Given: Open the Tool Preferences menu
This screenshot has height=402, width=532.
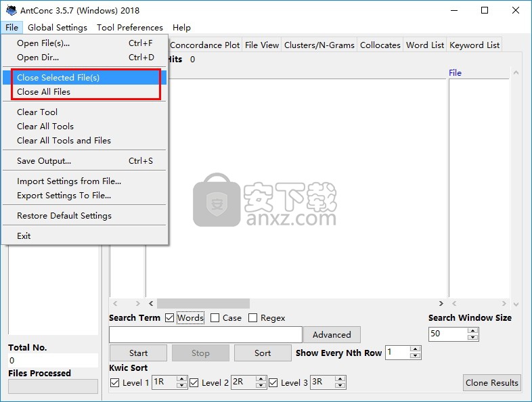Looking at the screenshot, I should [129, 28].
